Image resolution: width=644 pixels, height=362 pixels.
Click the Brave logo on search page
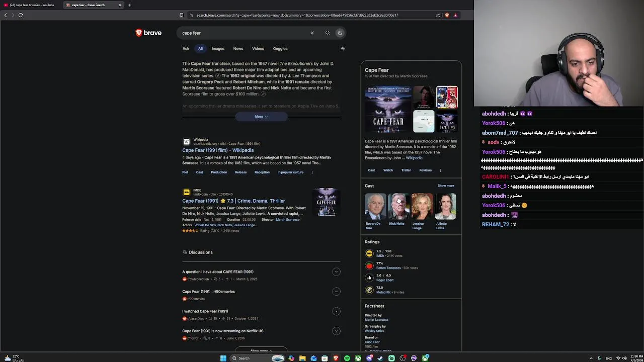148,33
